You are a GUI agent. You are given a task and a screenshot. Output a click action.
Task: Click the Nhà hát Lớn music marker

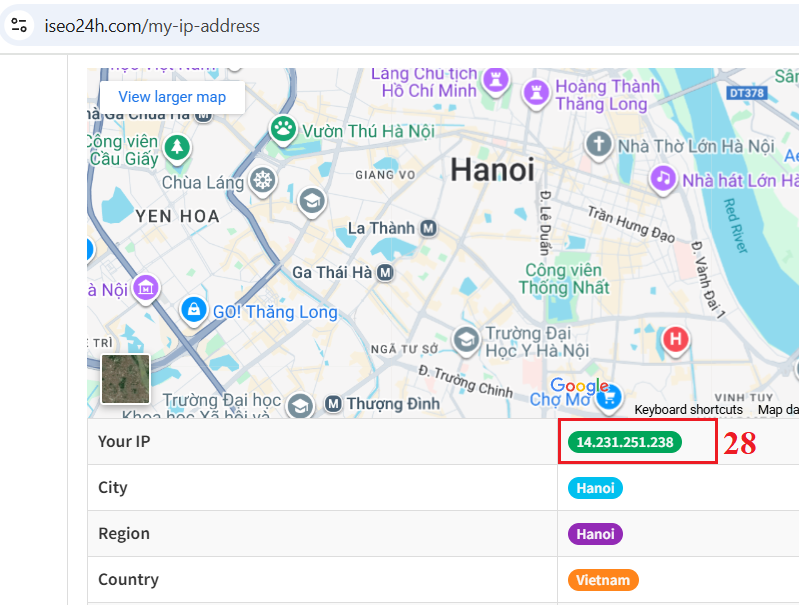pos(662,179)
